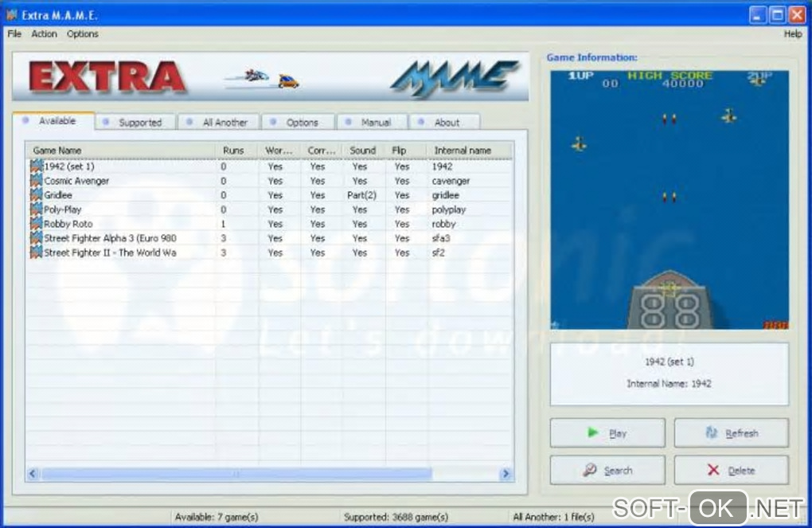Switch to the About tab
The height and width of the screenshot is (528, 812).
click(x=444, y=123)
